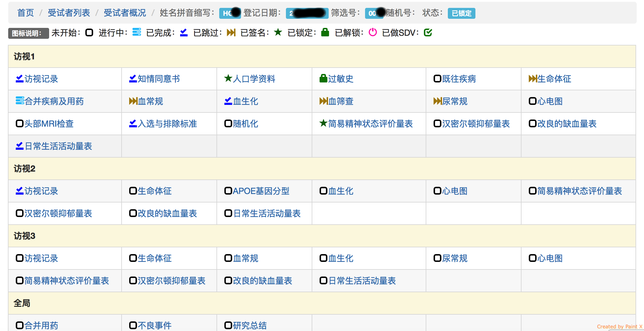Click the green SDV checkmark icon in legend

pyautogui.click(x=428, y=32)
